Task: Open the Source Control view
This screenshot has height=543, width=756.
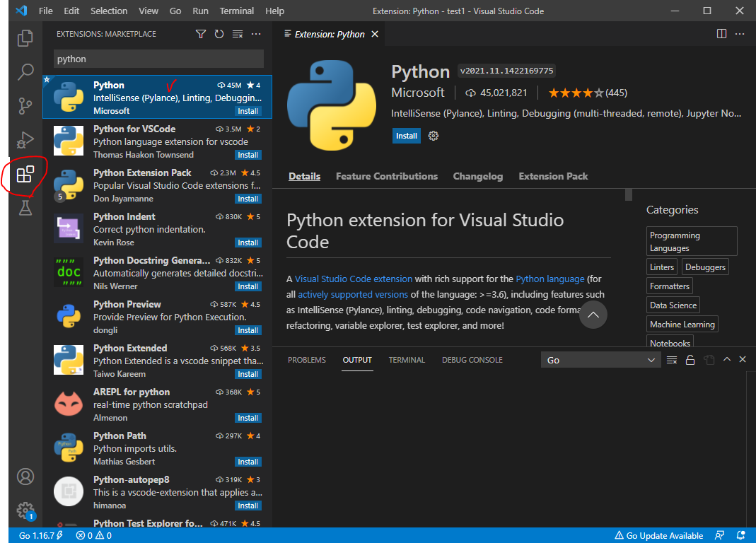Action: point(25,105)
